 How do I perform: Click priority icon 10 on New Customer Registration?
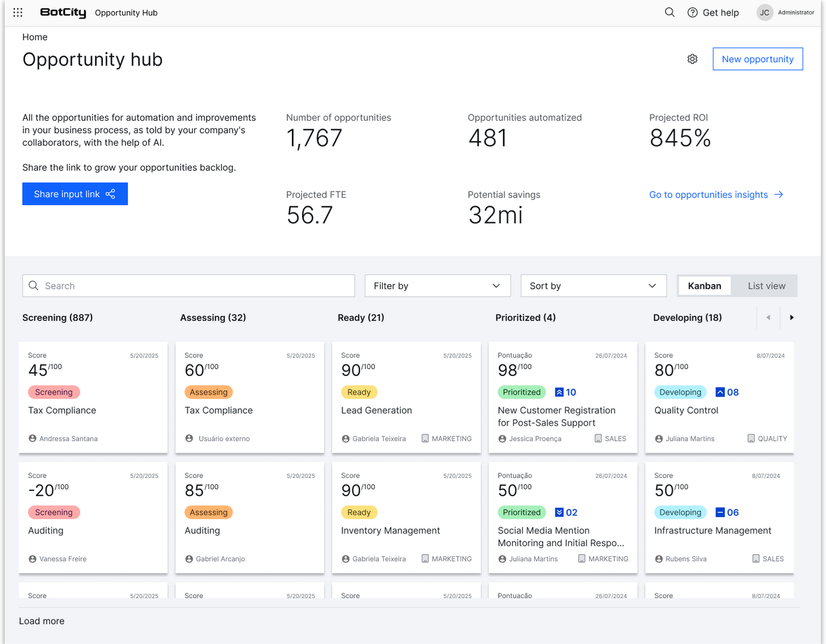click(x=559, y=392)
